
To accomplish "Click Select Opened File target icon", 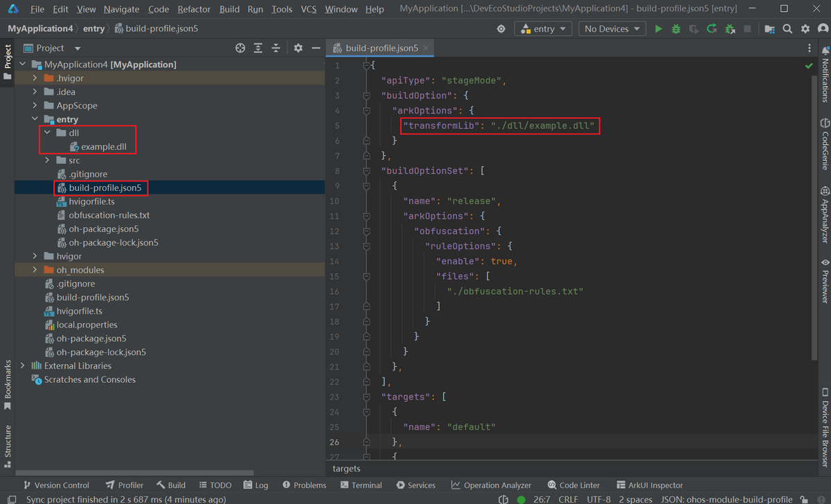I will point(240,48).
